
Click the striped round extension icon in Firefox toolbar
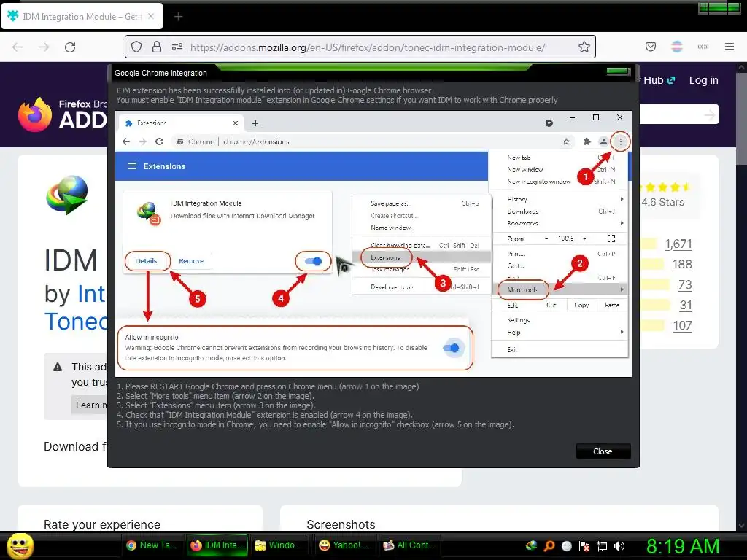676,47
